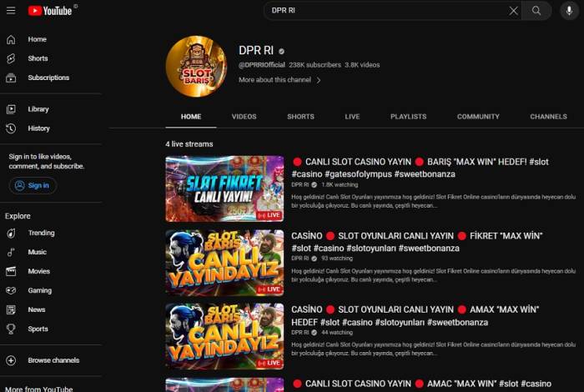
Task: Start voice search with microphone icon
Action: pyautogui.click(x=569, y=10)
